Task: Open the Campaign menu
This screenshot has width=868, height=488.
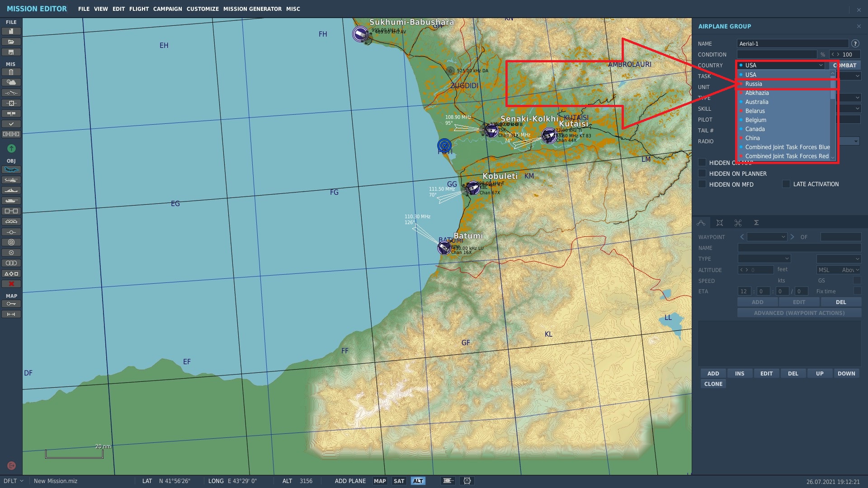Action: coord(167,9)
